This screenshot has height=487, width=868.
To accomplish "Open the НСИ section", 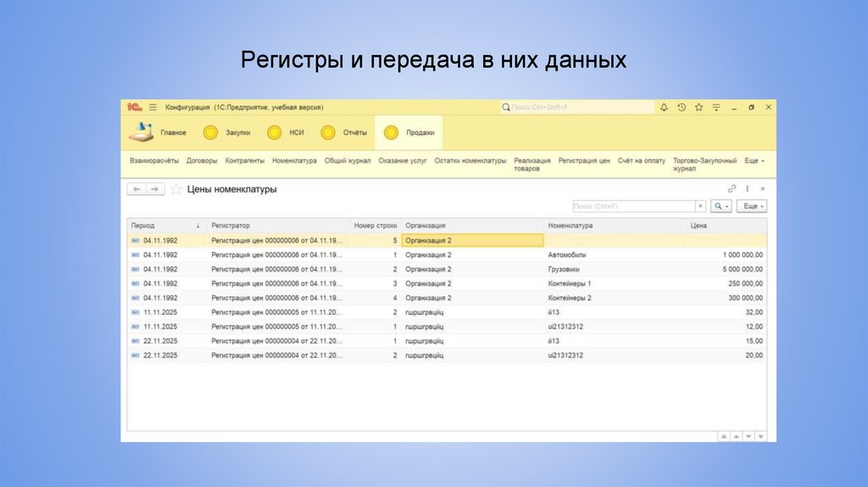I will [x=285, y=132].
